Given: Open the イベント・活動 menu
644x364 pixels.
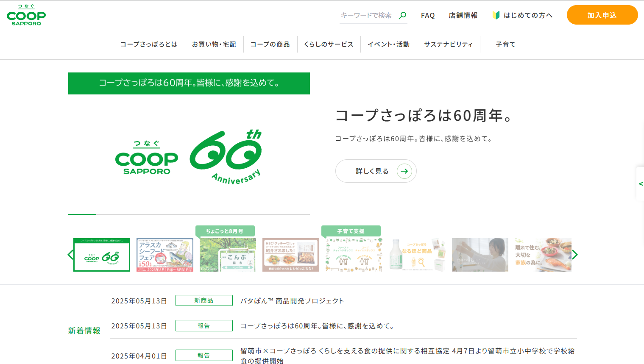Looking at the screenshot, I should point(389,44).
